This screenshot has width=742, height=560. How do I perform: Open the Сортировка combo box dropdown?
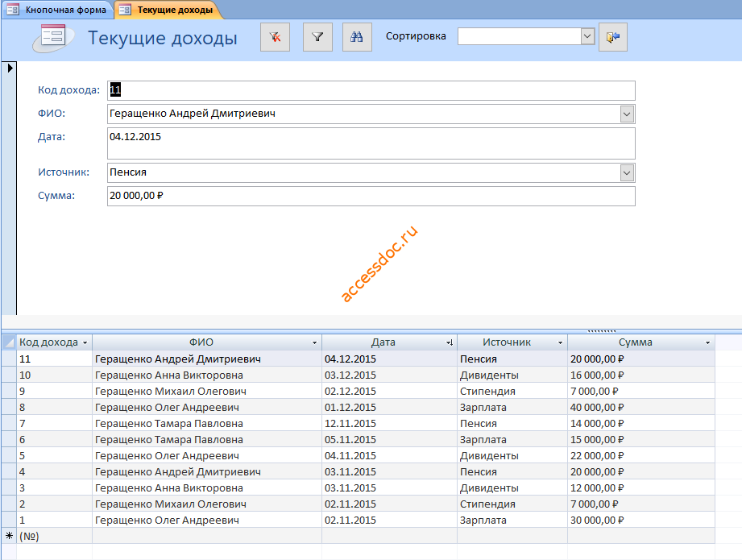pos(587,36)
